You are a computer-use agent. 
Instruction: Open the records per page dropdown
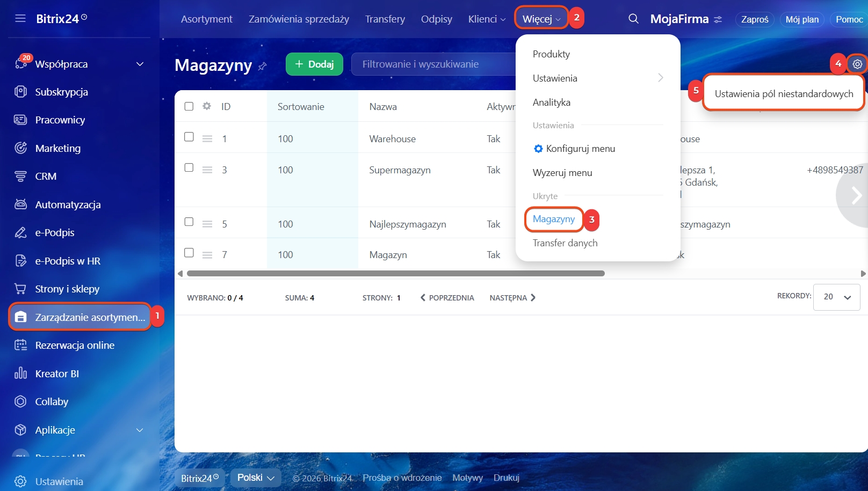[836, 297]
